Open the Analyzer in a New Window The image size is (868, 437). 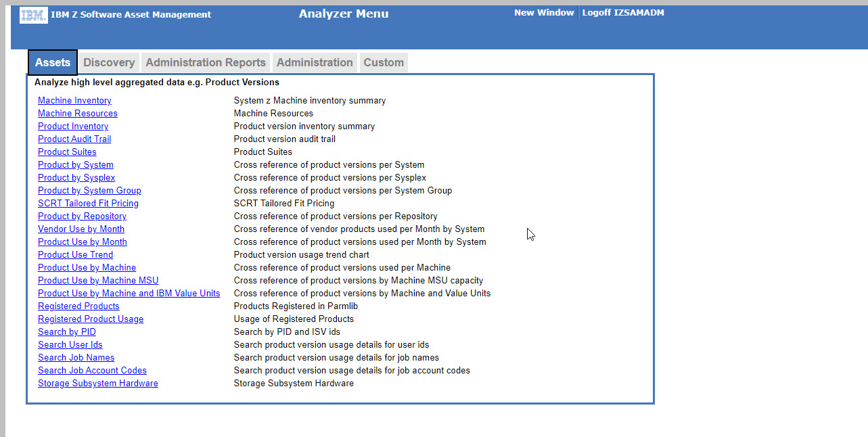coord(544,11)
